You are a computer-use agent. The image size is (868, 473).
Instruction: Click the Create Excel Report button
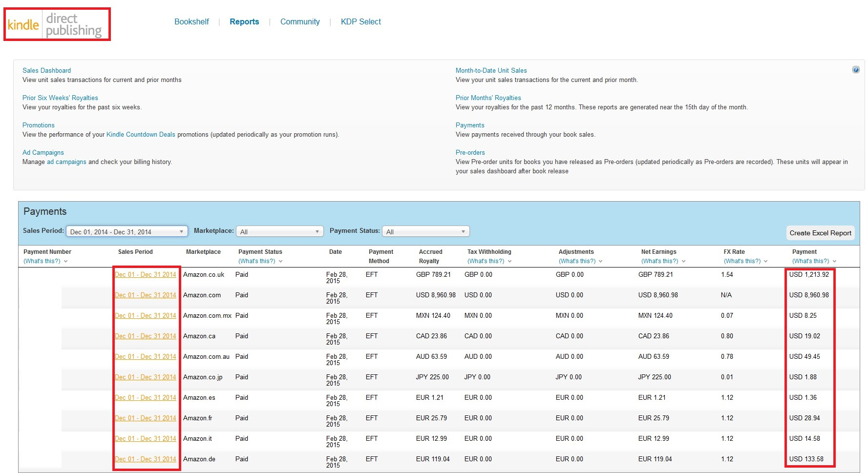tap(820, 233)
